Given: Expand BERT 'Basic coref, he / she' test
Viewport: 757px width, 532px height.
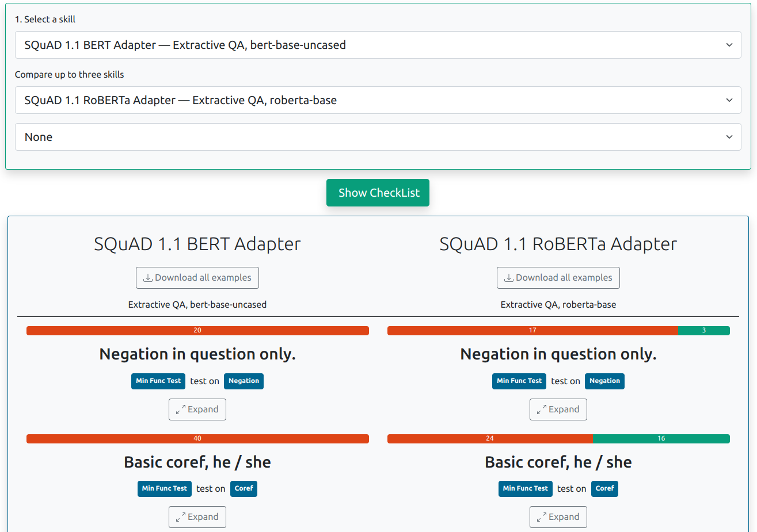Looking at the screenshot, I should coord(197,517).
